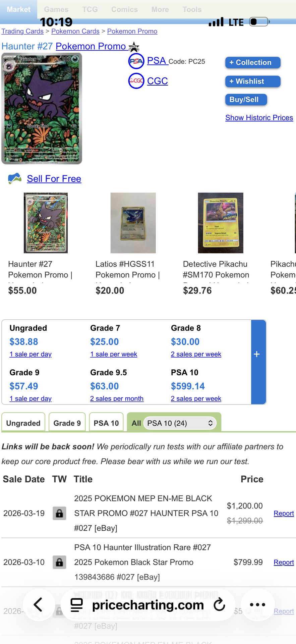Tap the lock icon on the 2026-03-19 sale

[x=59, y=513]
